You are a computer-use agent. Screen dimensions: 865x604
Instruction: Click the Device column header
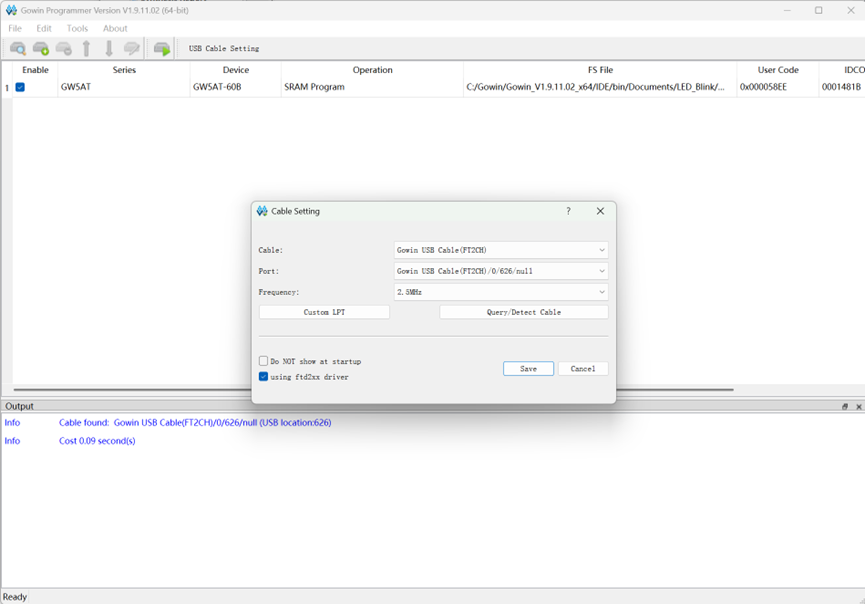pyautogui.click(x=236, y=70)
